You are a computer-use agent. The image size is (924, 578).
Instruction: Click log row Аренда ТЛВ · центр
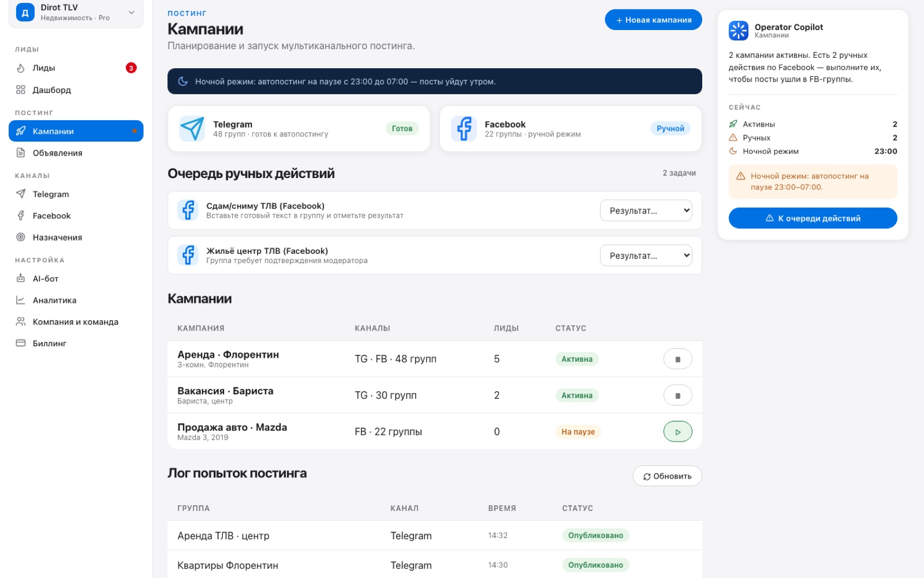[x=435, y=535]
